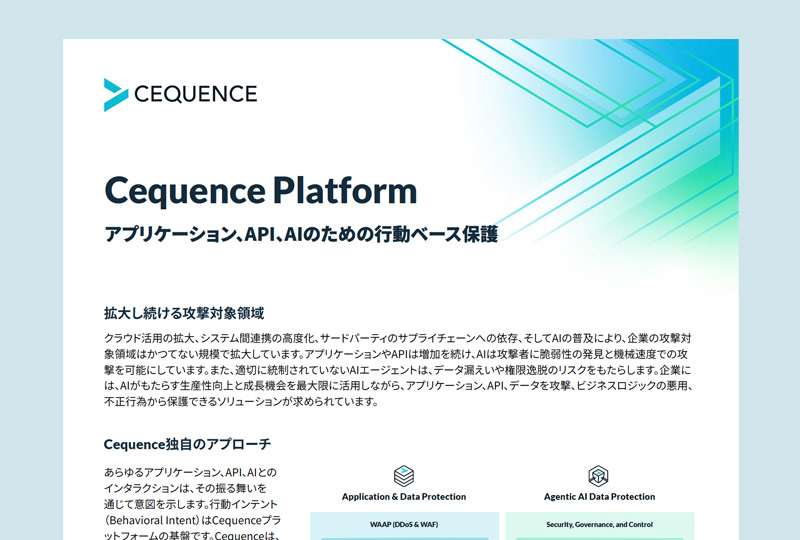Click the subtitle 'アプリケーション、API、AIのための行動ベース保護'
The width and height of the screenshot is (800, 540).
point(301,234)
